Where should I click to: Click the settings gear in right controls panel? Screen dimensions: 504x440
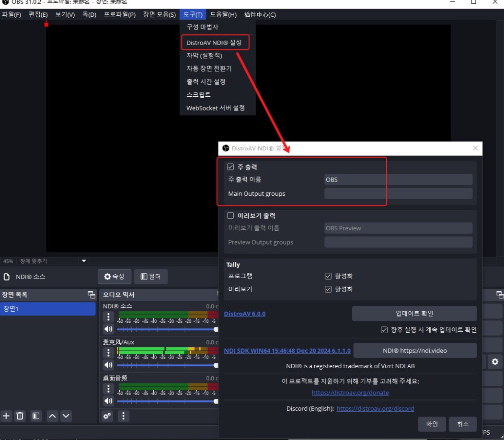(495, 361)
